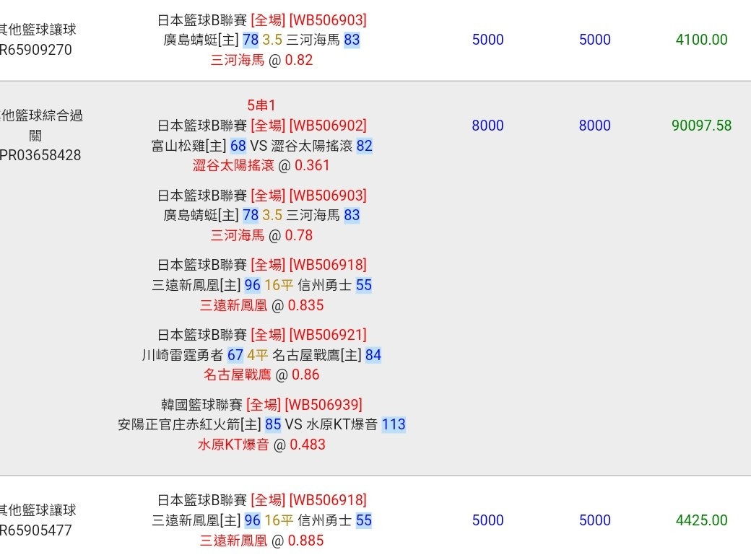Screen dimensions: 751x560
Task: Select pick 三遠新鳳凰 @ 0.835
Action: (x=261, y=305)
